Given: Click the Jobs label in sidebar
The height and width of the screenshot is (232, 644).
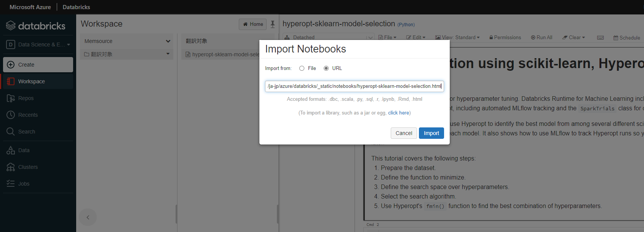Looking at the screenshot, I should coord(24,184).
